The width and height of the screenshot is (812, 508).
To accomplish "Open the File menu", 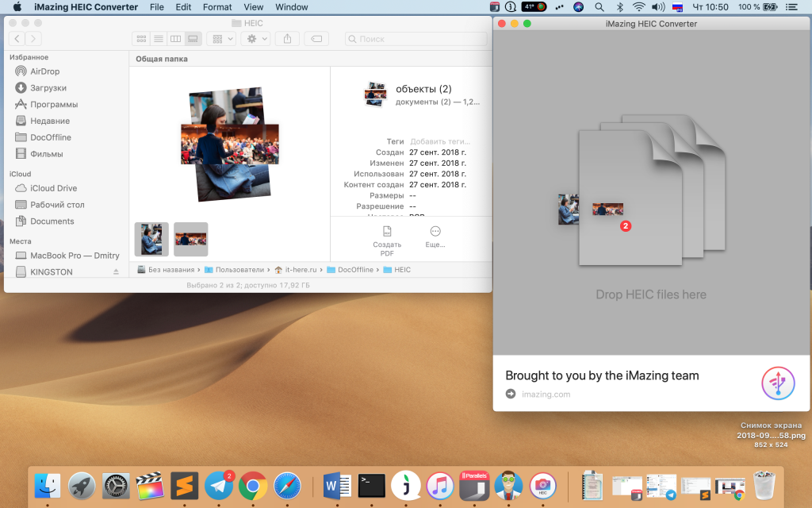I will click(157, 7).
